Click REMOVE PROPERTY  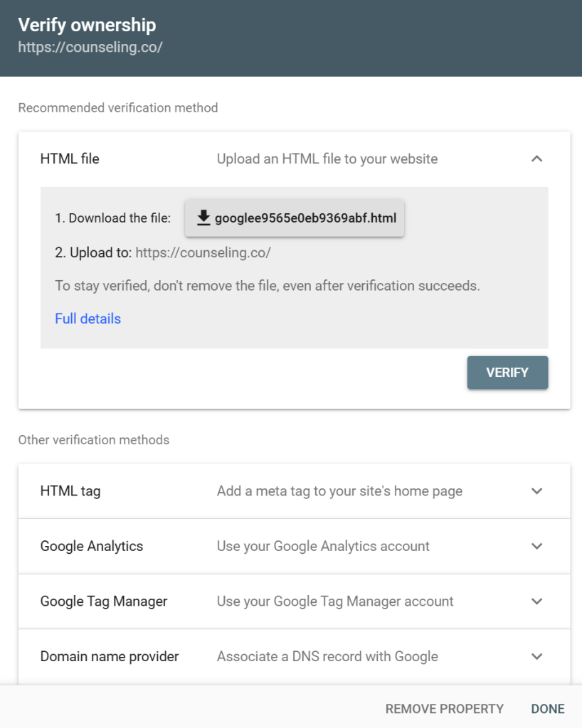coord(444,709)
